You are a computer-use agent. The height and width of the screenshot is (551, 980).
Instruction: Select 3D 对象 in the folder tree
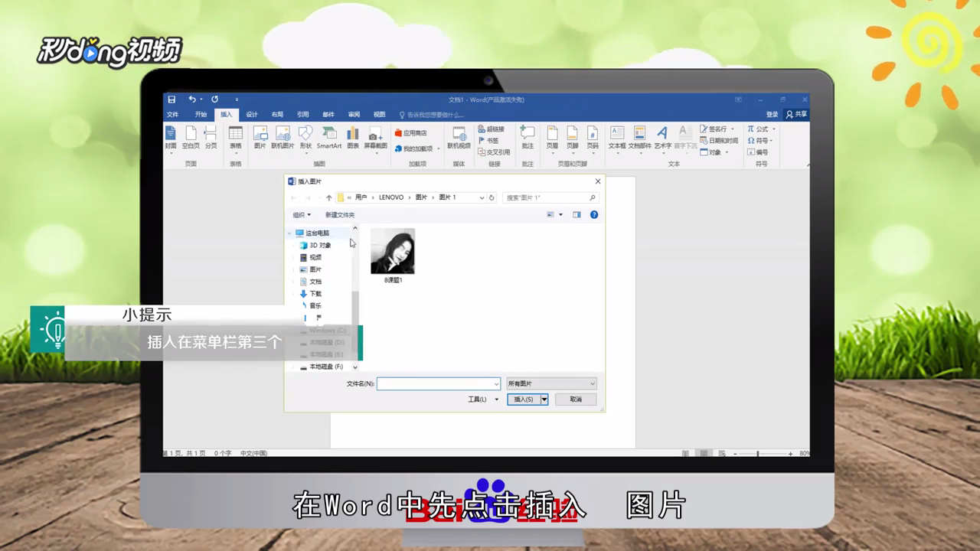point(315,246)
